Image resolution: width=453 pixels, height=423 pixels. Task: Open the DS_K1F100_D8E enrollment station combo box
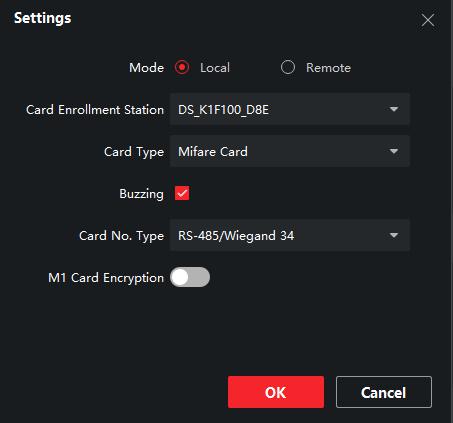(290, 109)
